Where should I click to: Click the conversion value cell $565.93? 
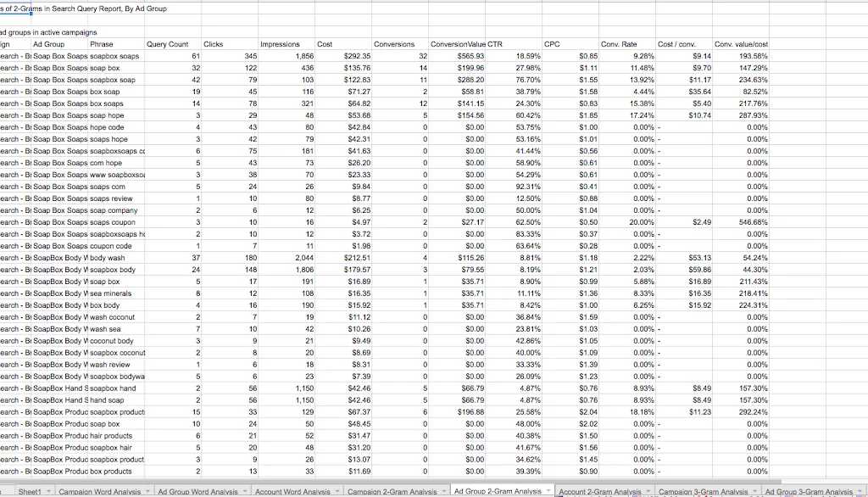click(457, 56)
